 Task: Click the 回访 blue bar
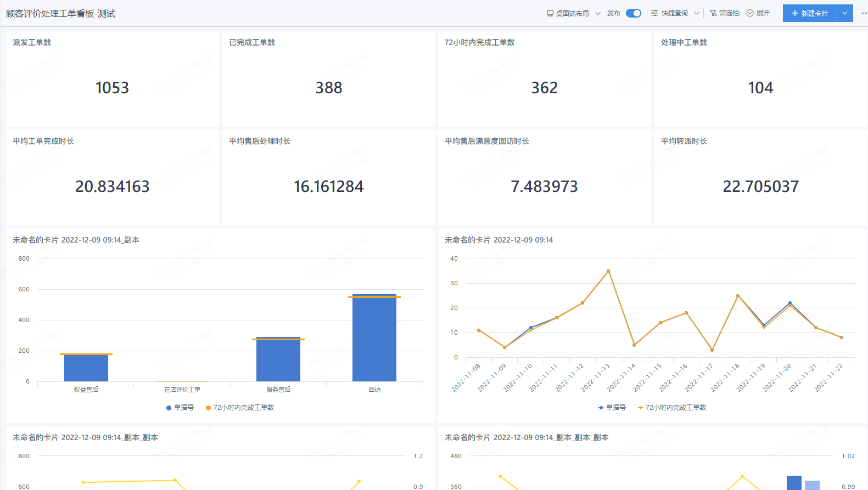tap(374, 338)
